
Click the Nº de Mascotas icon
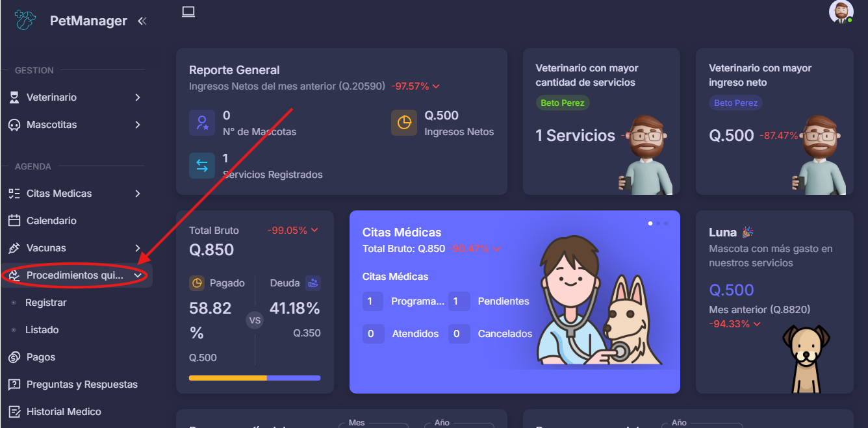202,123
